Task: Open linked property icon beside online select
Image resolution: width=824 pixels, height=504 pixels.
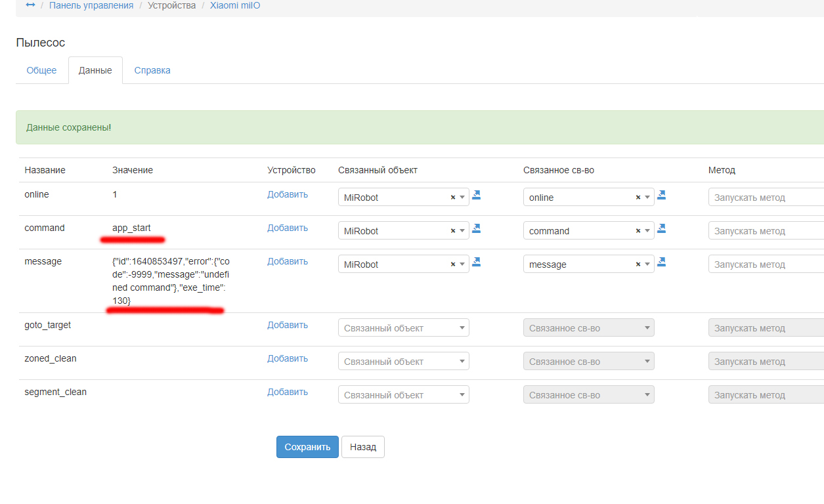Action: point(662,195)
